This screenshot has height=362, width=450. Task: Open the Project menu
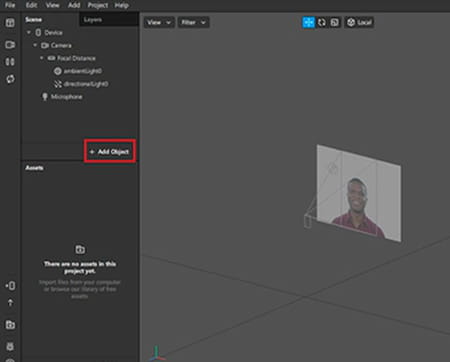[x=98, y=5]
